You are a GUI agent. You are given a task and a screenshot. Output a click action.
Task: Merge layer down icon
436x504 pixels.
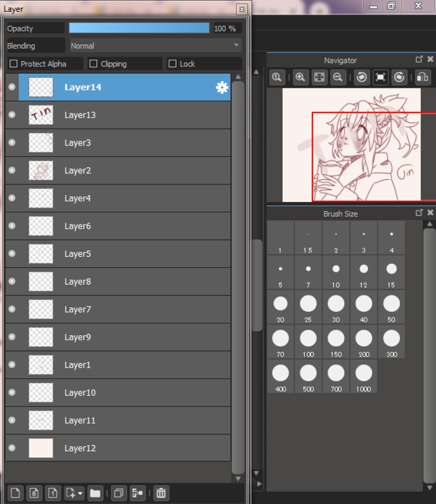(x=138, y=493)
